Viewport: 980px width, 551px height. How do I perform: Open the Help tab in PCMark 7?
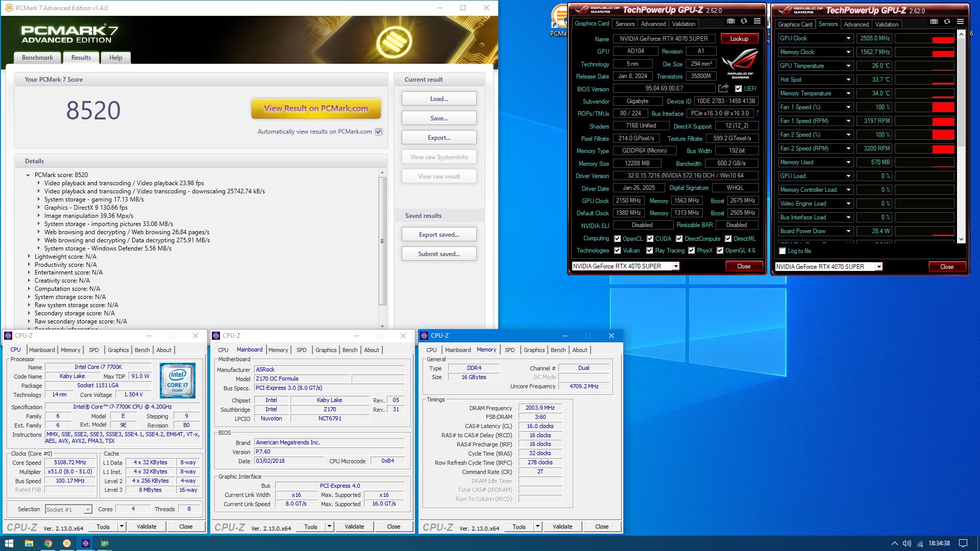pyautogui.click(x=116, y=58)
